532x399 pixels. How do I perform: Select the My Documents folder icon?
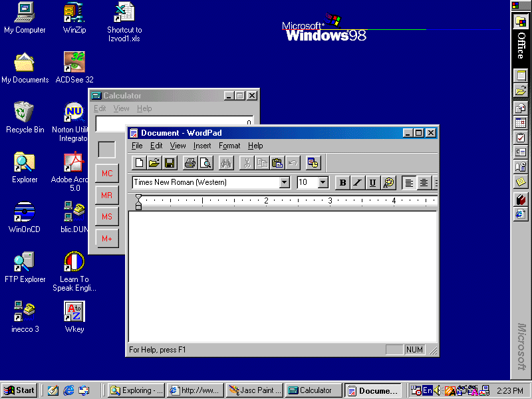tap(25, 68)
